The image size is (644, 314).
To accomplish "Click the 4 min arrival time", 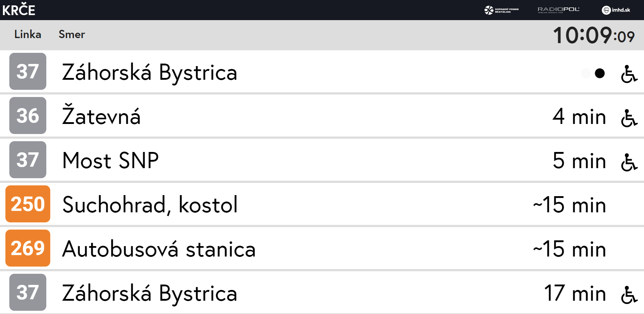I will [x=579, y=116].
